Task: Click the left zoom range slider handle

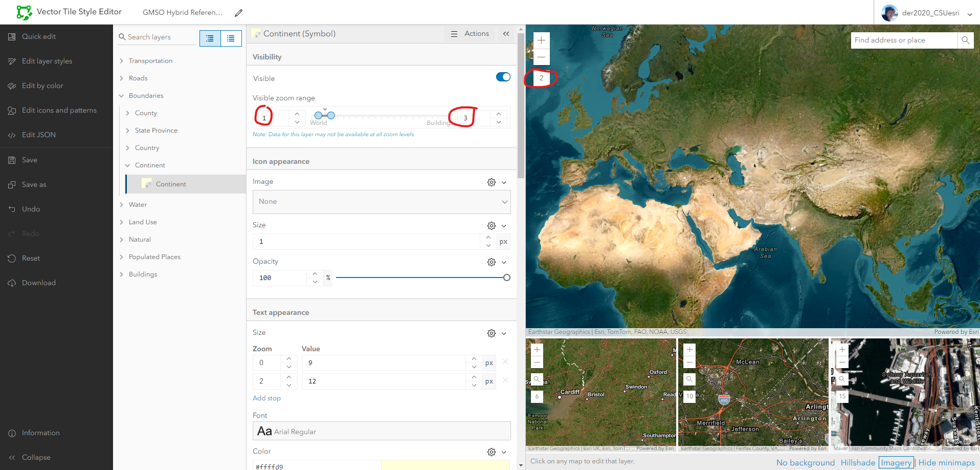Action: [x=318, y=115]
